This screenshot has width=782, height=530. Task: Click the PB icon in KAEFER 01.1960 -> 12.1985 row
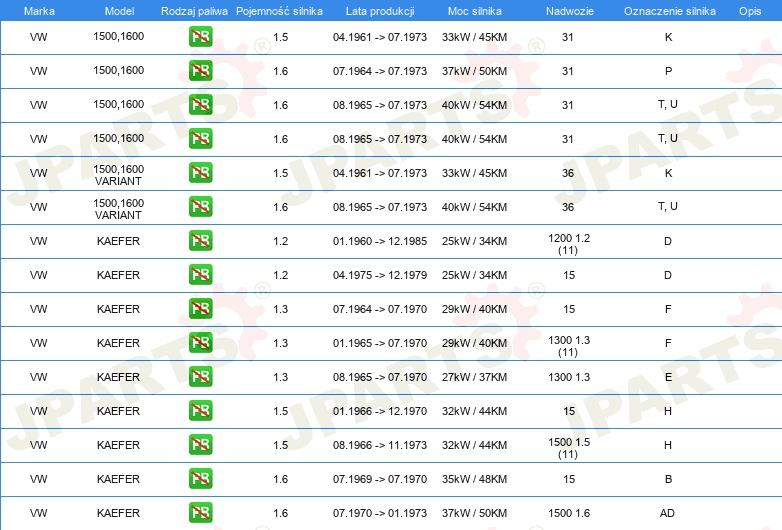pyautogui.click(x=200, y=241)
